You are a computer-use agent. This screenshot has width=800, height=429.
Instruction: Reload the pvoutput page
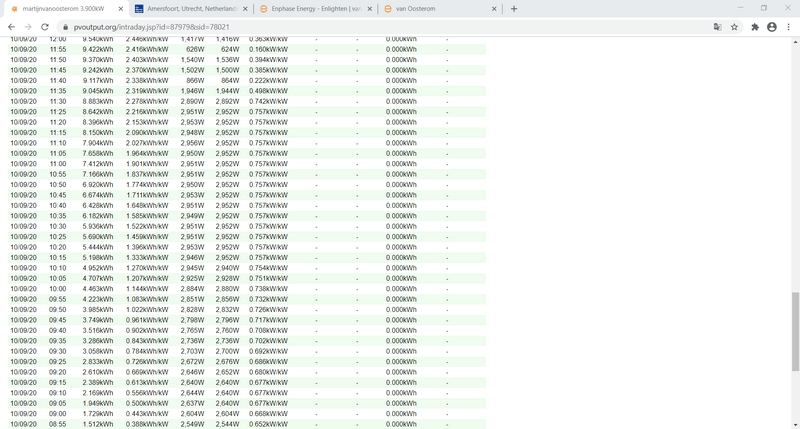[45, 27]
